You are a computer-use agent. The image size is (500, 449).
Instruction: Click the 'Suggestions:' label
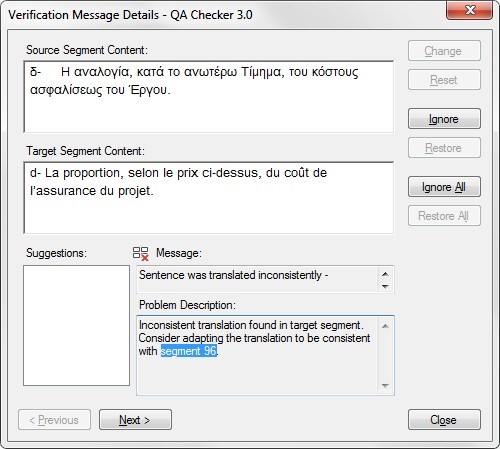[x=56, y=253]
